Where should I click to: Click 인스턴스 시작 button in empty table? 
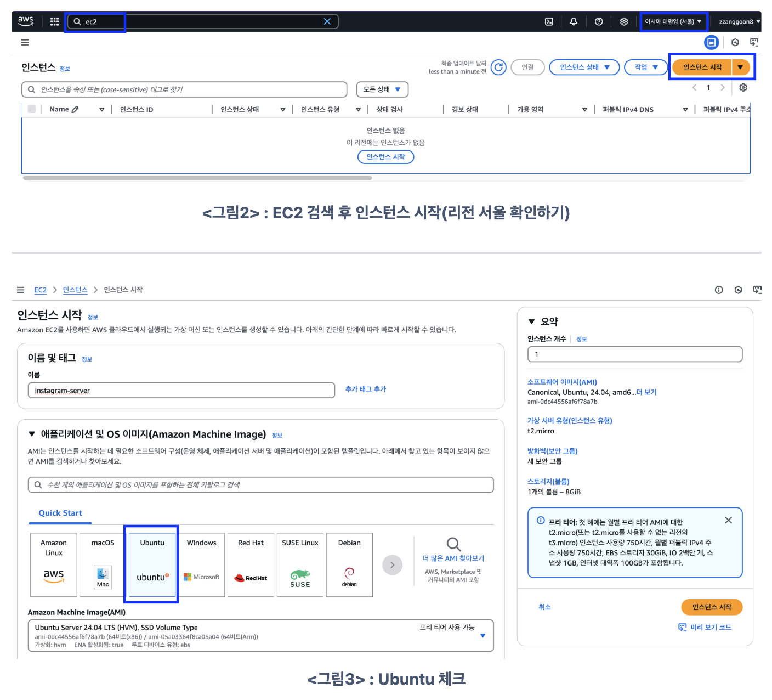[x=385, y=156]
